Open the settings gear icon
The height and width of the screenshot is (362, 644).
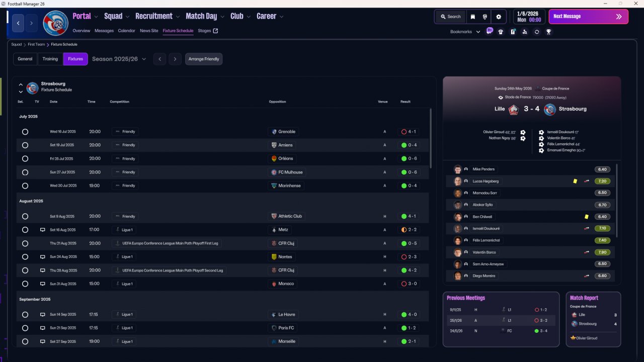click(499, 17)
